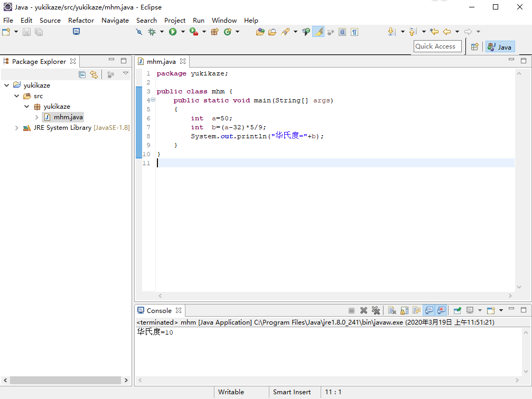Open Package Explorer View Menu triangle
The height and width of the screenshot is (399, 532).
click(126, 73)
